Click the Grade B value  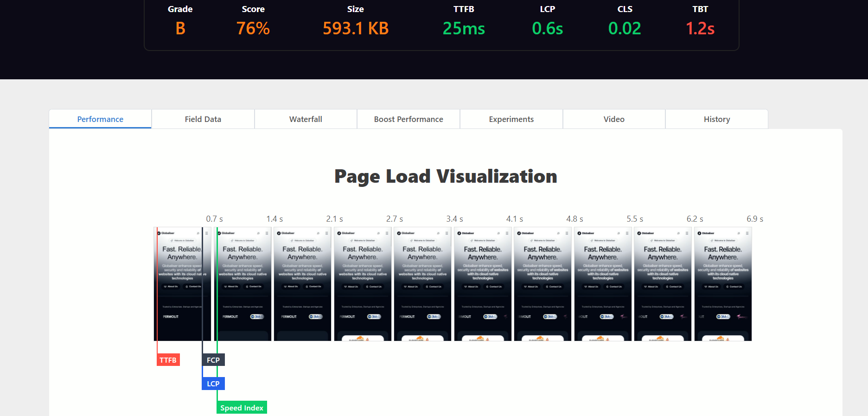pos(180,28)
